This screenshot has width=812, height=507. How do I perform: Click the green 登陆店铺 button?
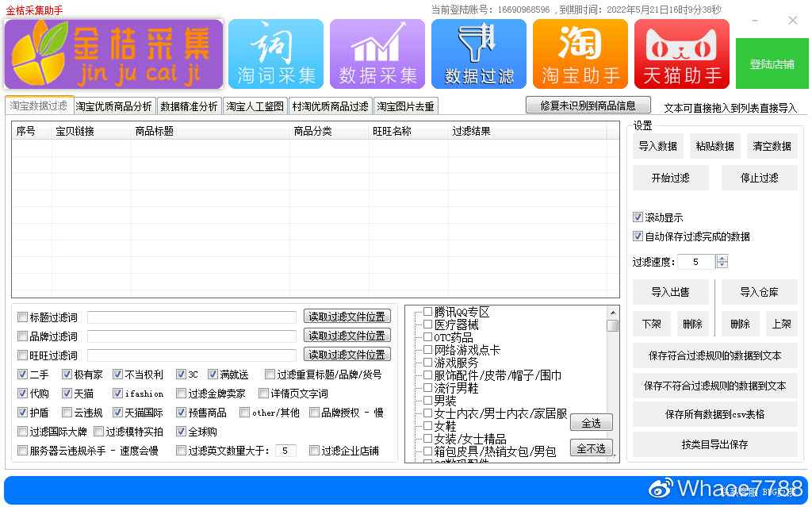[772, 63]
